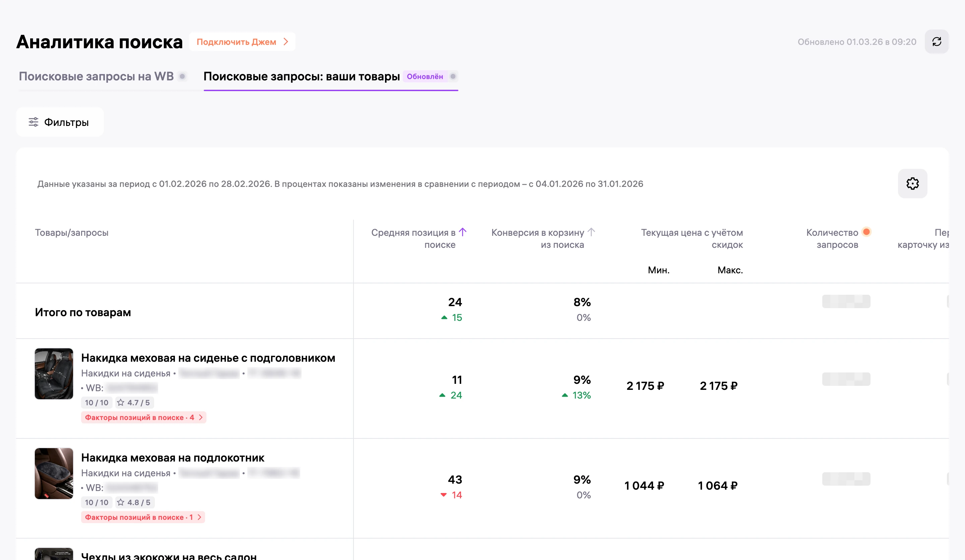The image size is (965, 560).
Task: Switch to Поисковые запросы на WB tab
Action: 96,77
